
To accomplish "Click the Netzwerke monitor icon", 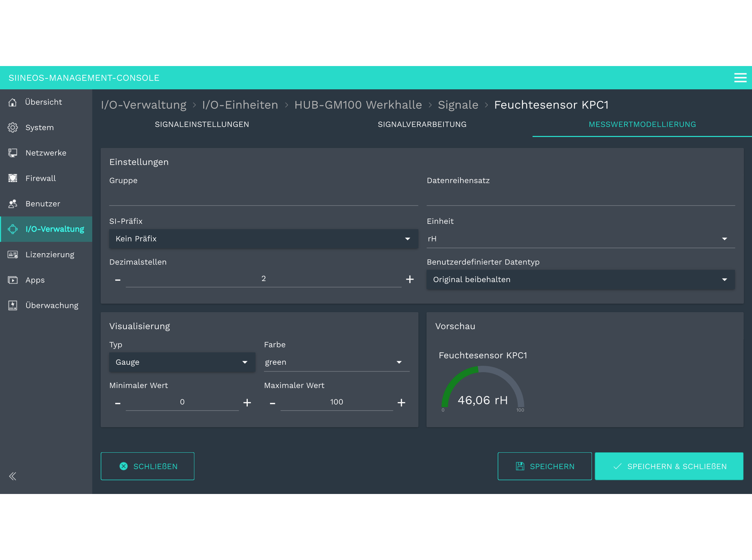I will tap(13, 153).
